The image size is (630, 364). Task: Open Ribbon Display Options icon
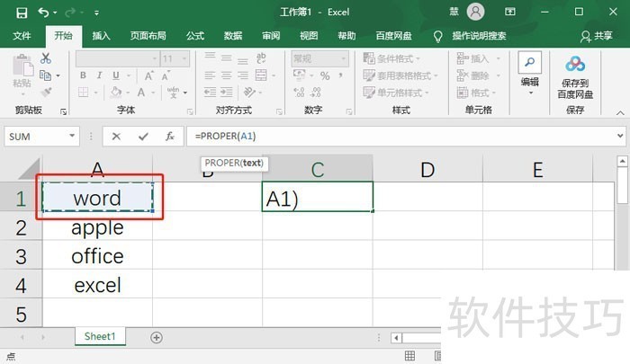tap(510, 12)
